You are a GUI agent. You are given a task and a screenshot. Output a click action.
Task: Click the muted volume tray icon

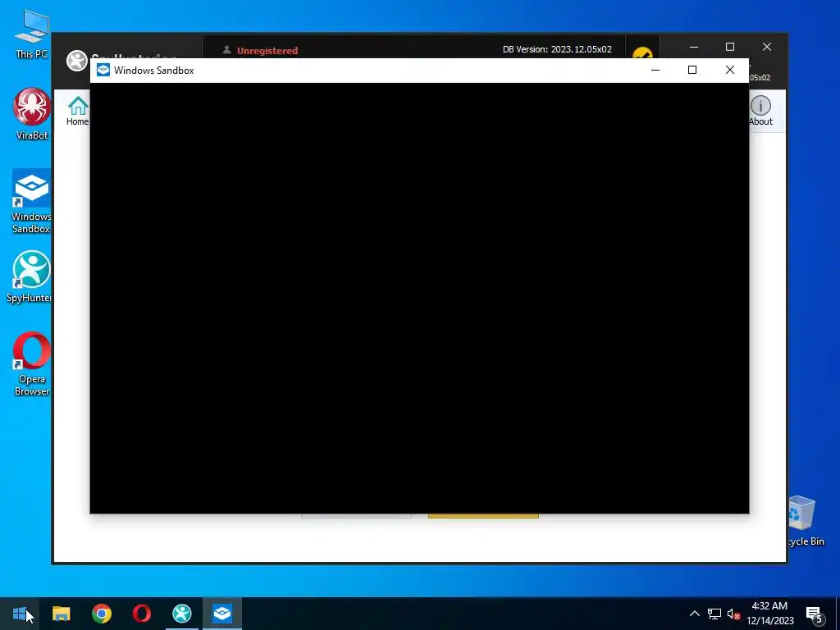733,614
